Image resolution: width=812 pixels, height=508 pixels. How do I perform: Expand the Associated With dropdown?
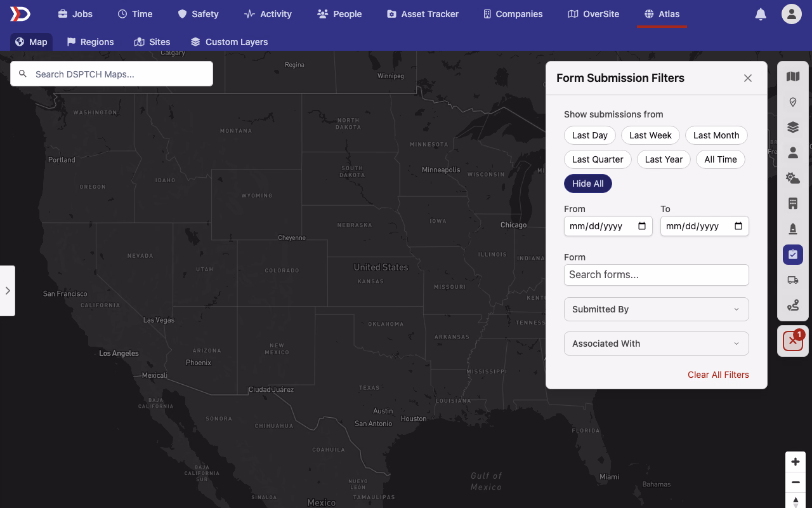coord(657,344)
